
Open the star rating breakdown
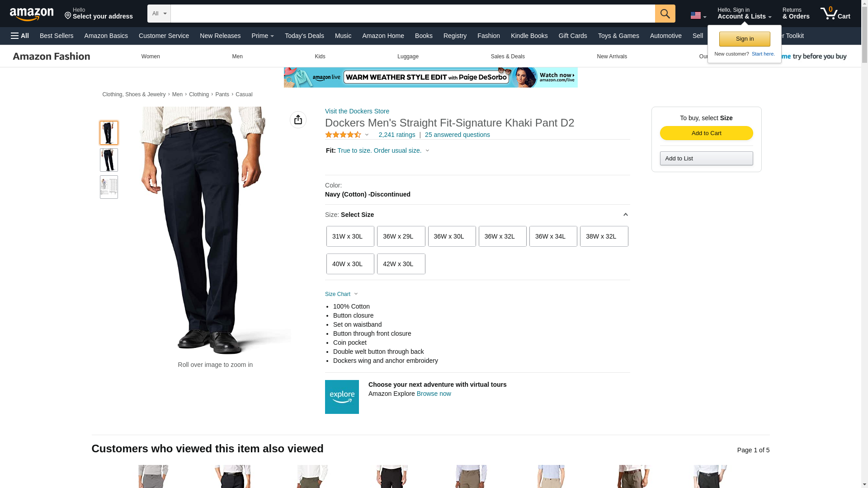(347, 135)
